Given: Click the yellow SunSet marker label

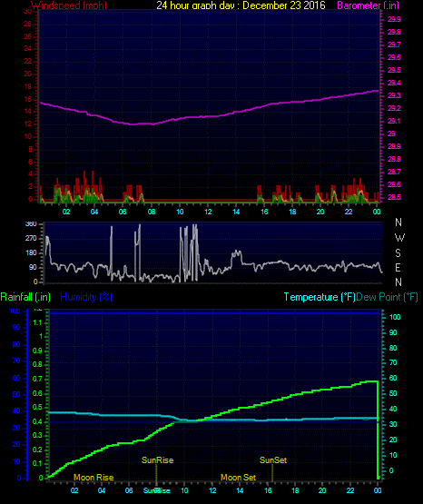Looking at the screenshot, I should coord(273,460).
